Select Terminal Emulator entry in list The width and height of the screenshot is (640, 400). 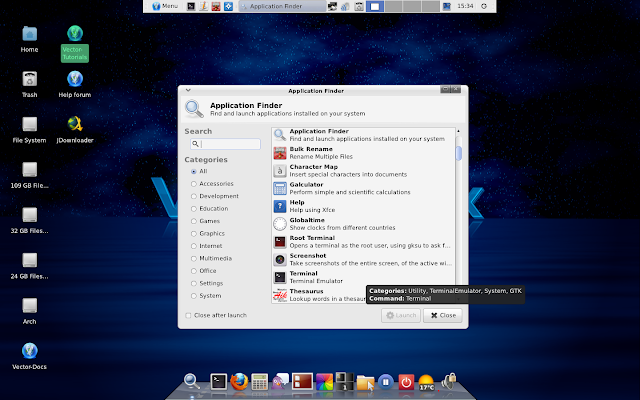click(363, 277)
